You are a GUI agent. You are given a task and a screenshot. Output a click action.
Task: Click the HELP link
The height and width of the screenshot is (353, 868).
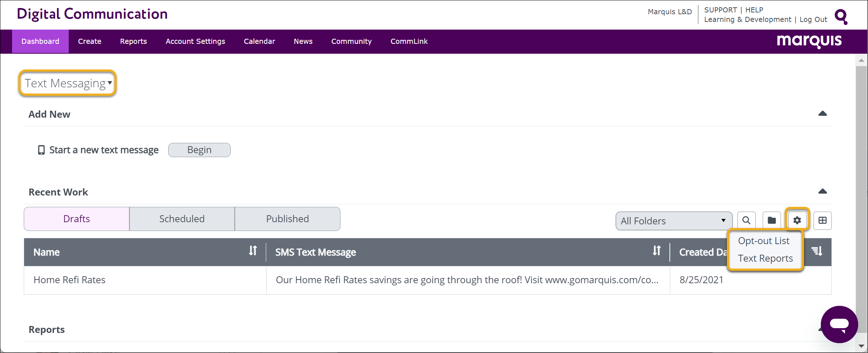[x=754, y=10]
